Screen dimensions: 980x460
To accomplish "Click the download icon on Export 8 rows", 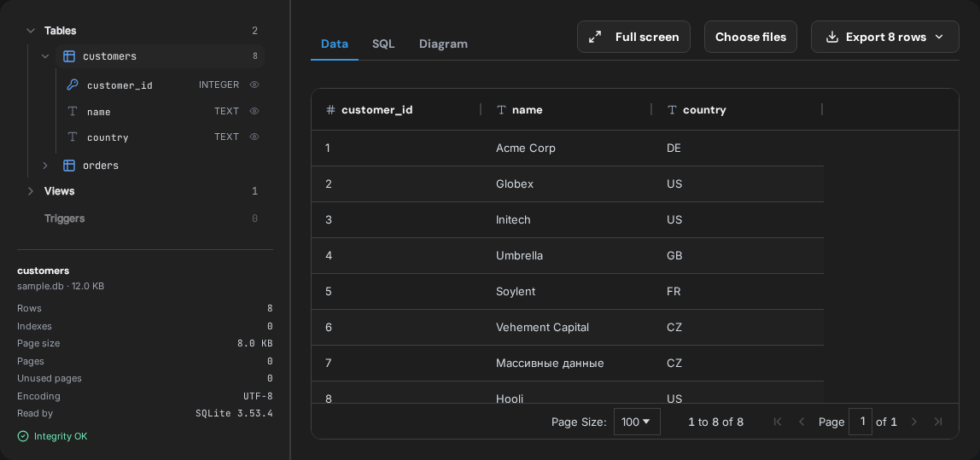I will (x=831, y=37).
